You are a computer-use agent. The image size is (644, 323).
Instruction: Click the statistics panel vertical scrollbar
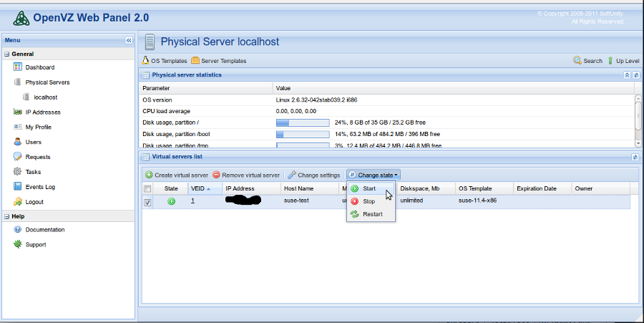[x=638, y=120]
